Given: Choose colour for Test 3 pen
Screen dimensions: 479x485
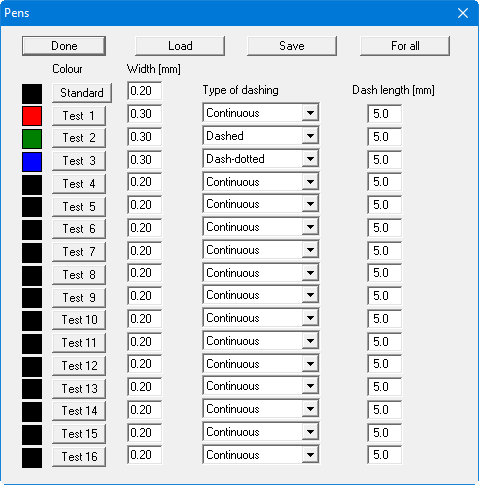Looking at the screenshot, I should [x=79, y=161].
